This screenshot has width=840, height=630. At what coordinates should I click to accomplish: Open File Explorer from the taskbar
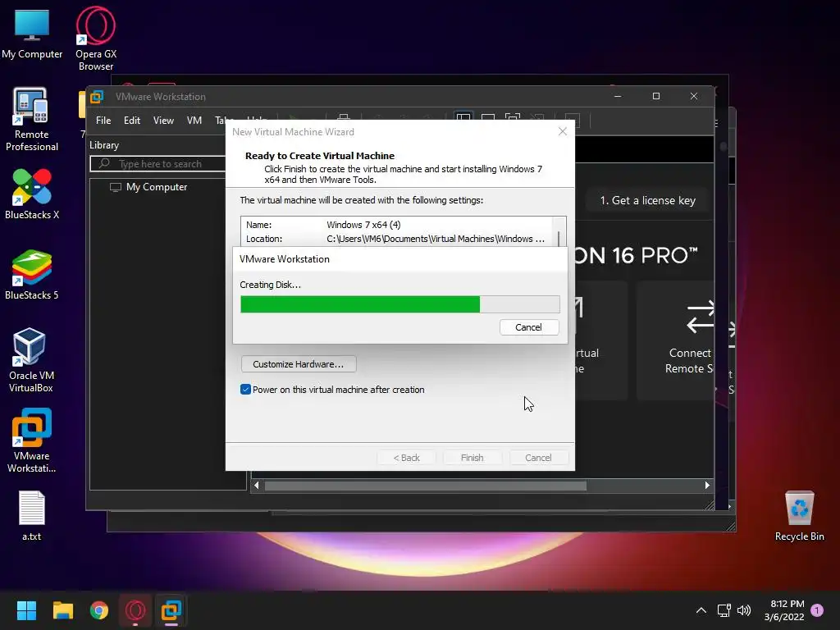tap(62, 610)
